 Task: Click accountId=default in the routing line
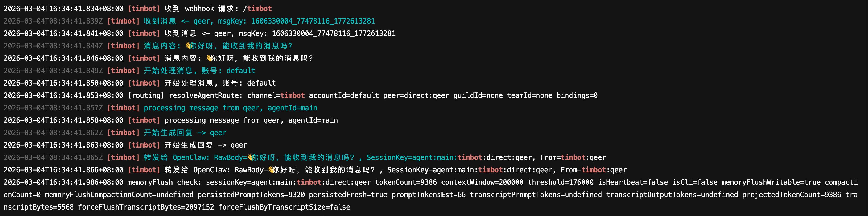[x=344, y=96]
